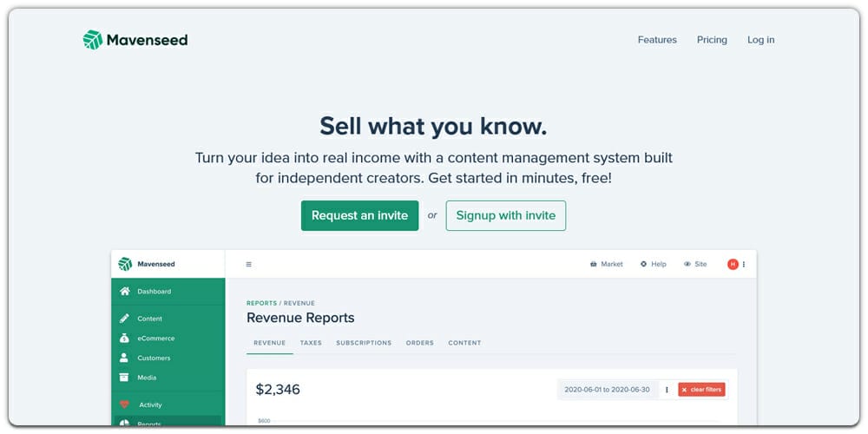The image size is (868, 434).
Task: Open the eCommerce money bag icon
Action: [125, 339]
